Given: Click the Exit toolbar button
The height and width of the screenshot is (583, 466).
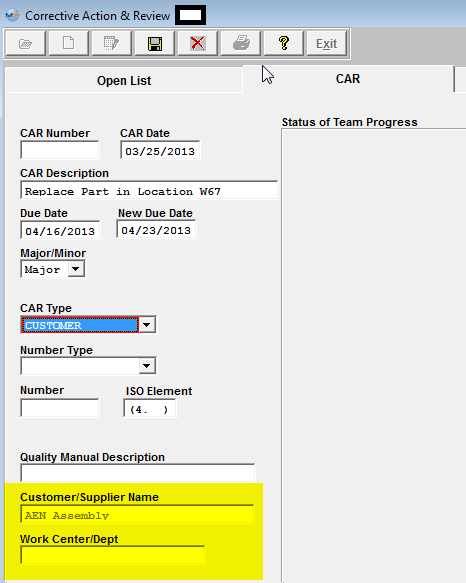Looking at the screenshot, I should [327, 44].
